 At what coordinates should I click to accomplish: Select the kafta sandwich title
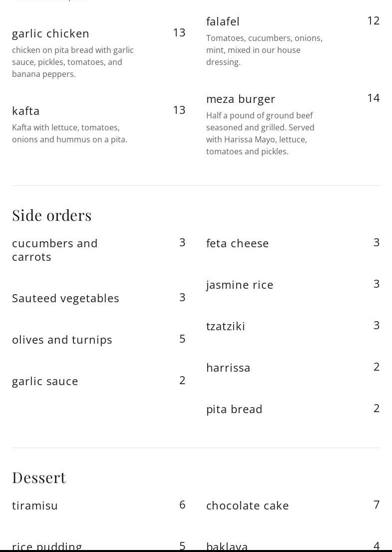[x=26, y=111]
